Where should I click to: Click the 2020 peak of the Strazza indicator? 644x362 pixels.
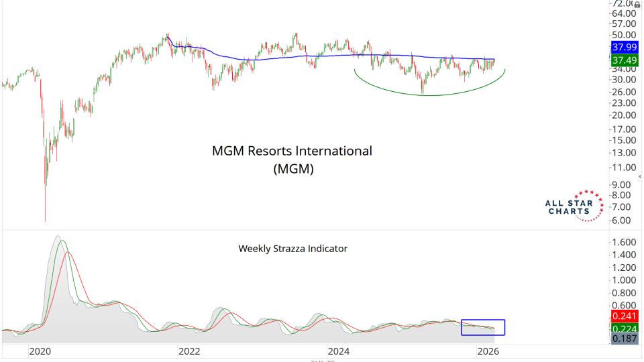click(58, 237)
